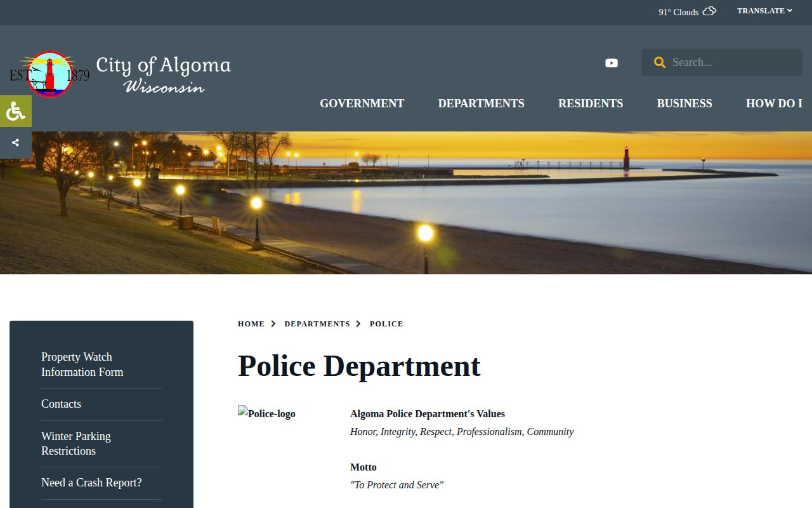Click the "To Protect and Serve" text
812x508 pixels.
tap(396, 485)
